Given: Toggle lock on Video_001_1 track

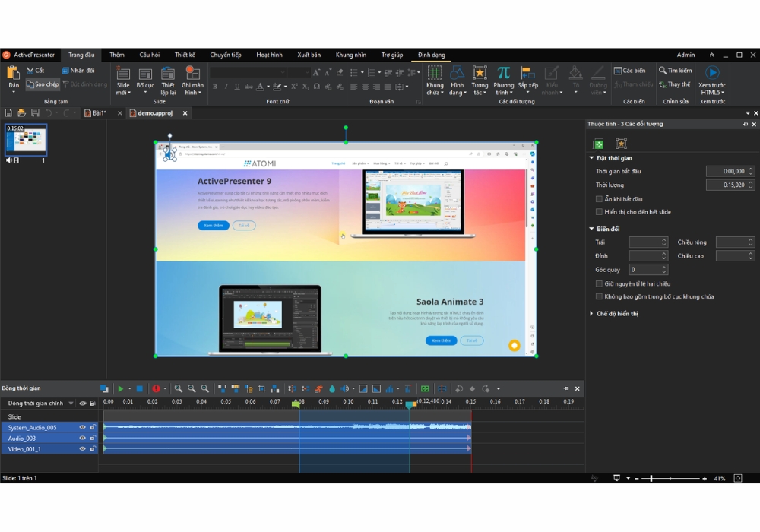Looking at the screenshot, I should pyautogui.click(x=93, y=448).
